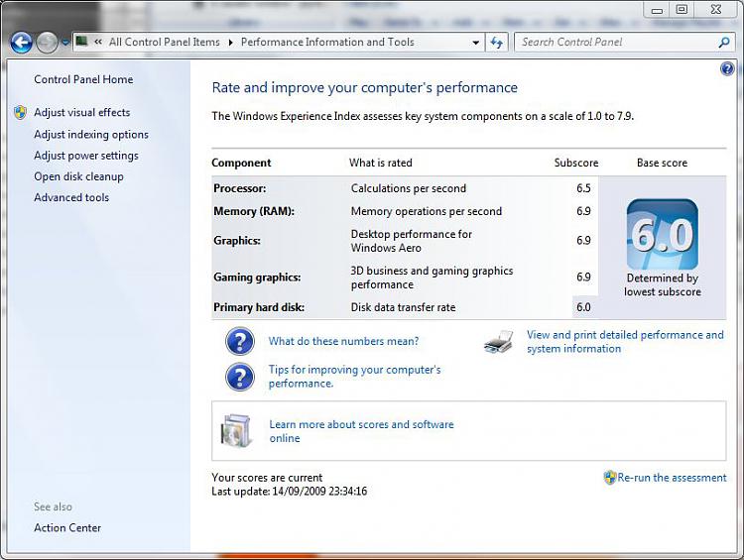Select the Memory (RAM): row label
The image size is (744, 560).
(x=254, y=211)
